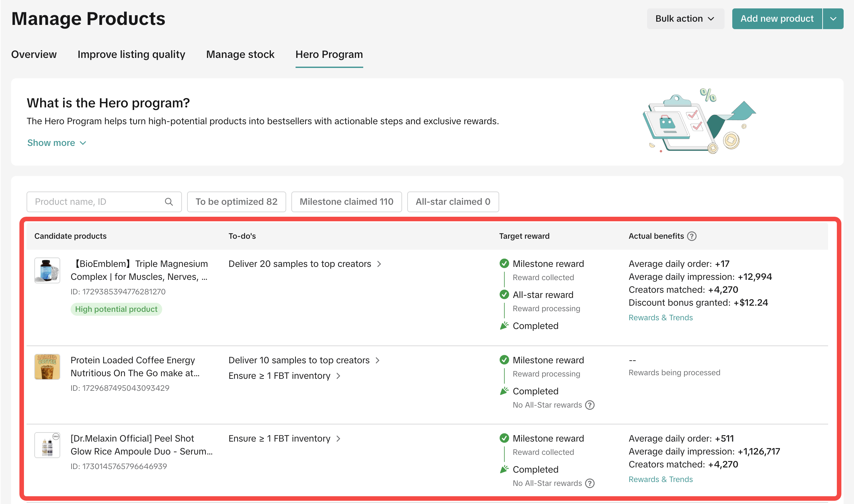Switch to the Manage stock tab
This screenshot has width=854, height=504.
click(240, 54)
